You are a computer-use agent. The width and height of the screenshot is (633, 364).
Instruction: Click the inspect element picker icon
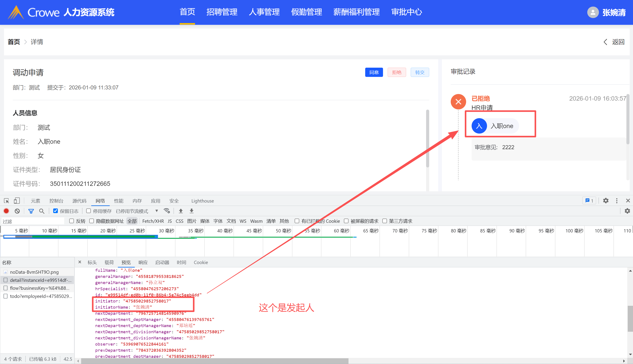pos(7,201)
